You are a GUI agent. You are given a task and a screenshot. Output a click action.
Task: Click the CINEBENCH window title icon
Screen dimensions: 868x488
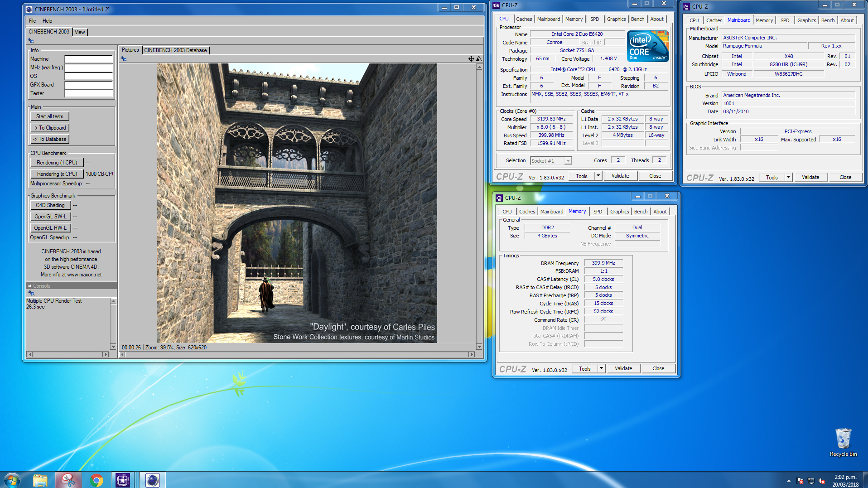coord(29,9)
